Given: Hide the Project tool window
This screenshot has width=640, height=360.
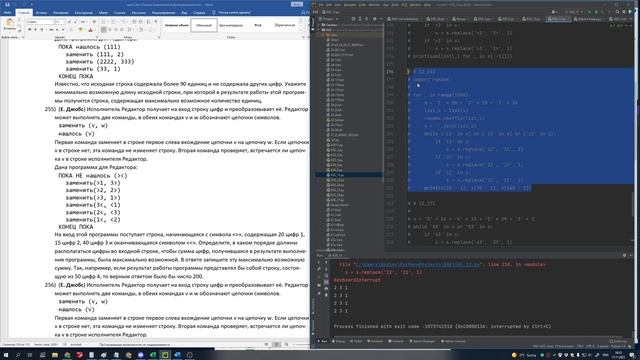Looking at the screenshot, I should (x=381, y=19).
